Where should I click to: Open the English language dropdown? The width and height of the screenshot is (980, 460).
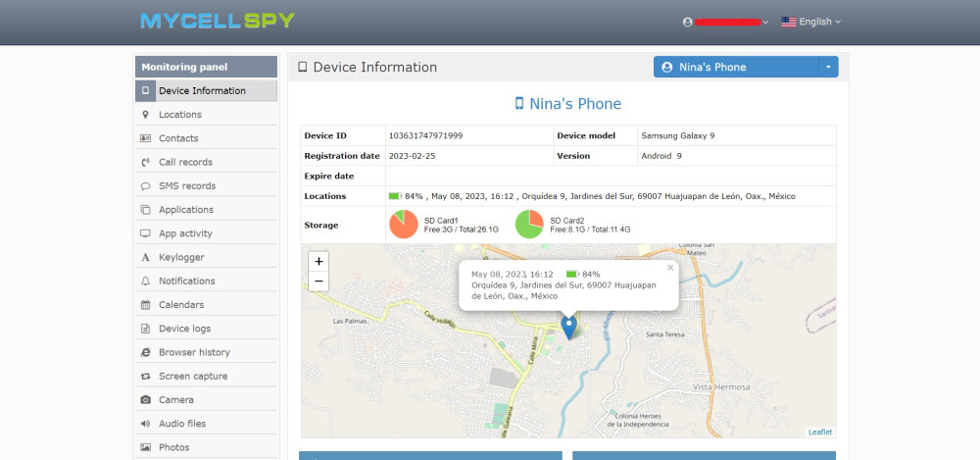tap(811, 22)
